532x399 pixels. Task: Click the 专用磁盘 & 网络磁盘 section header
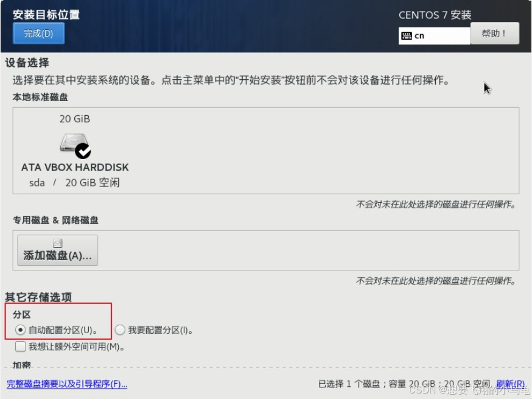point(55,221)
